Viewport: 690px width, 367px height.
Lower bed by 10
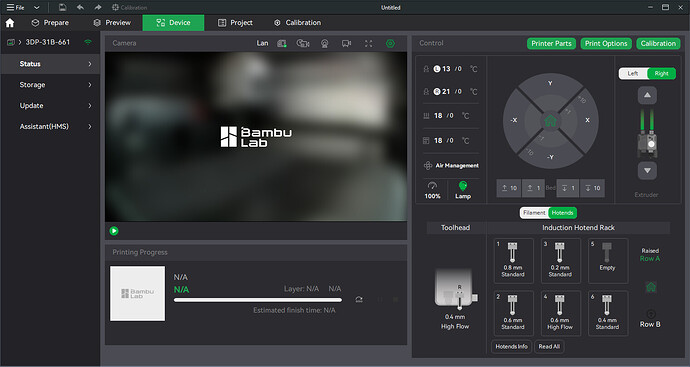(x=592, y=188)
